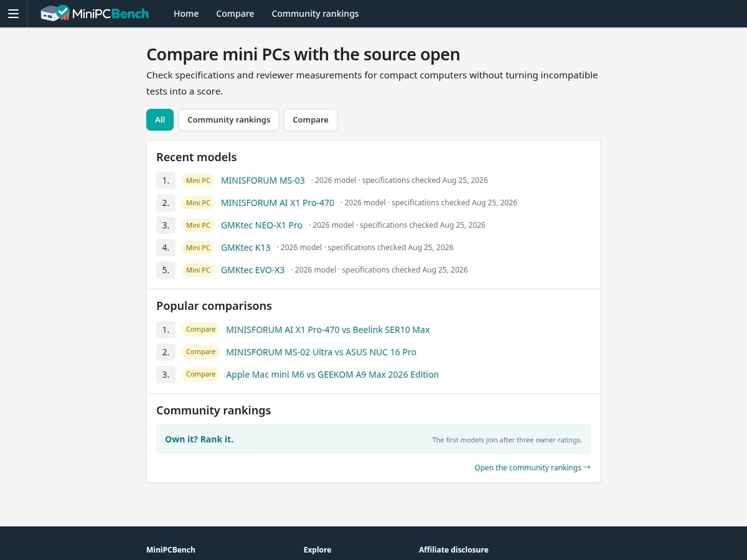Screen dimensions: 747x560
Task: Click the Mini PC badge beside MINISFORUM MS-03
Action: point(198,180)
